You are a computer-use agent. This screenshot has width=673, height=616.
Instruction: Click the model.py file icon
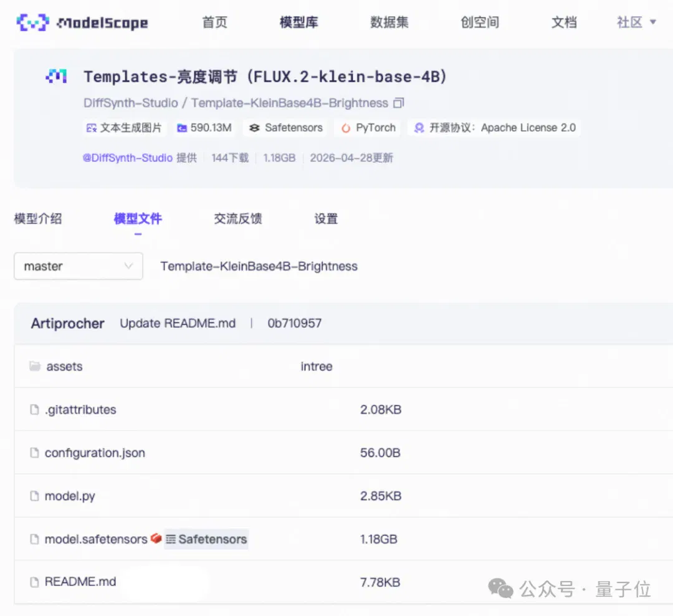coord(34,496)
